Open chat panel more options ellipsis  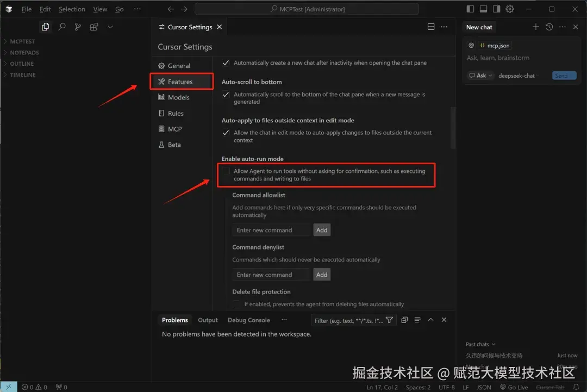click(x=563, y=27)
